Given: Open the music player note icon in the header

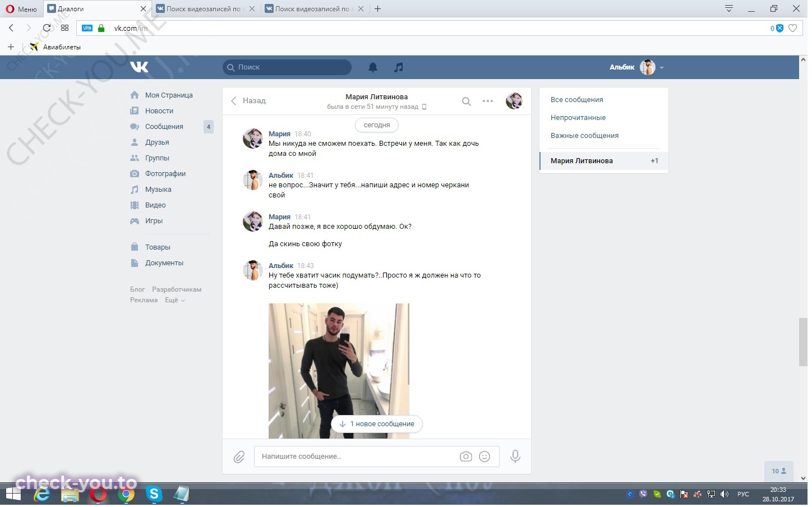Looking at the screenshot, I should pyautogui.click(x=399, y=67).
